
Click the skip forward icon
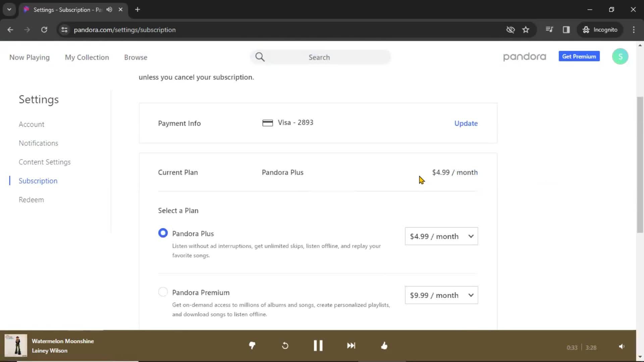[x=351, y=346]
